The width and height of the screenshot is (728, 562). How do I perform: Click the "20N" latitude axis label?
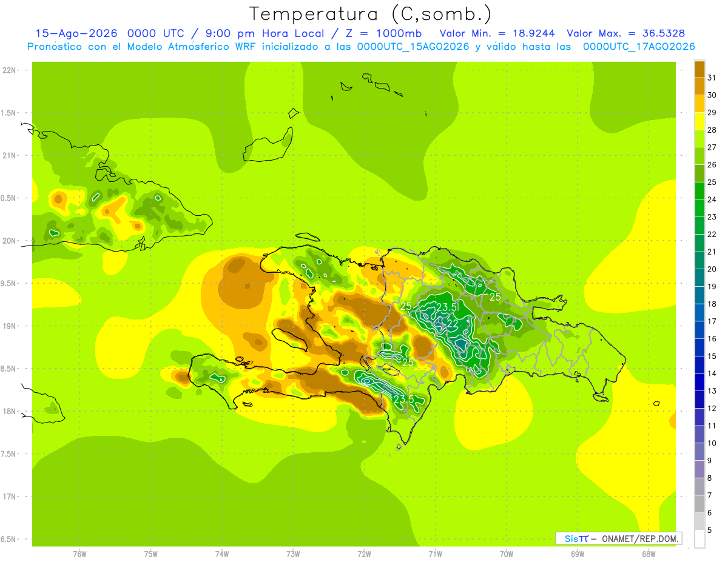(x=9, y=241)
